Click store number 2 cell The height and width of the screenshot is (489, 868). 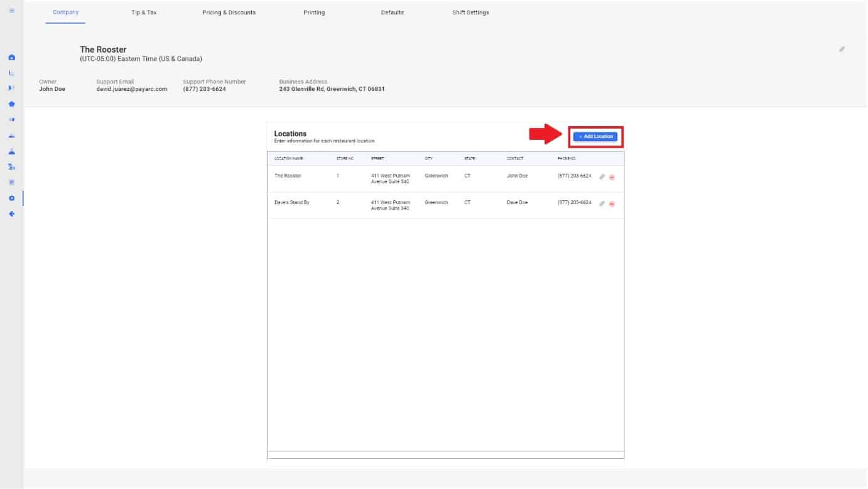(x=338, y=203)
